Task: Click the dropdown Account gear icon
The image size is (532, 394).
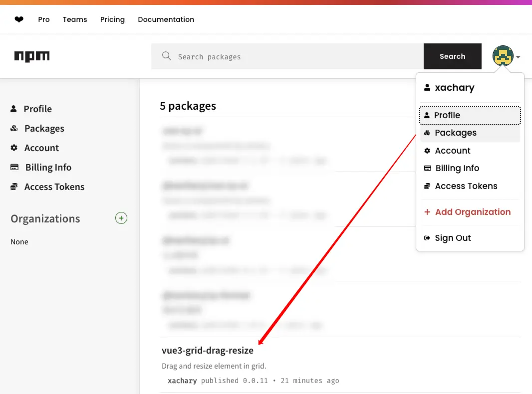Action: [x=427, y=151]
